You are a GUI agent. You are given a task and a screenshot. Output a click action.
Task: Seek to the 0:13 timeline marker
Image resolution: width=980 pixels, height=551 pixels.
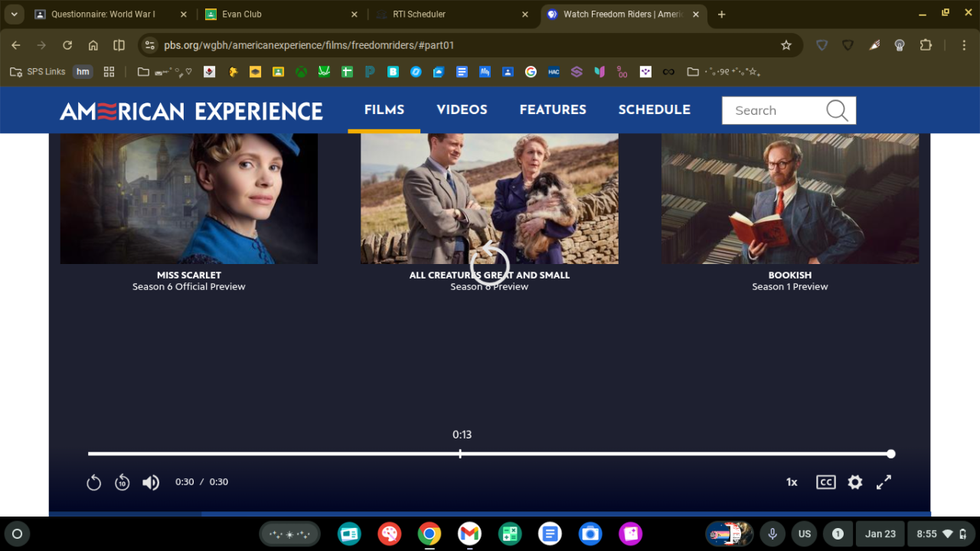click(x=460, y=454)
